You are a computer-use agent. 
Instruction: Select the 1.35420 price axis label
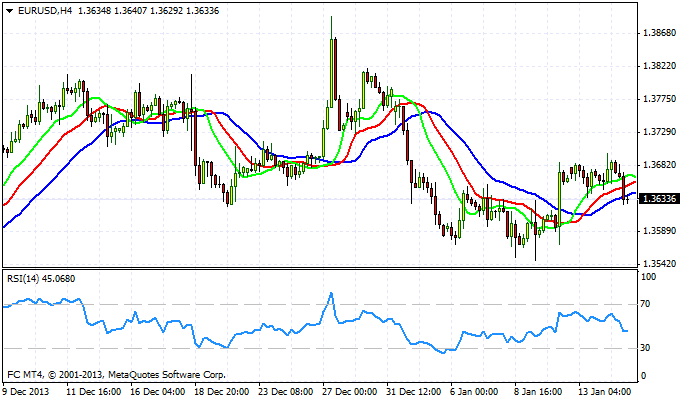(660, 264)
